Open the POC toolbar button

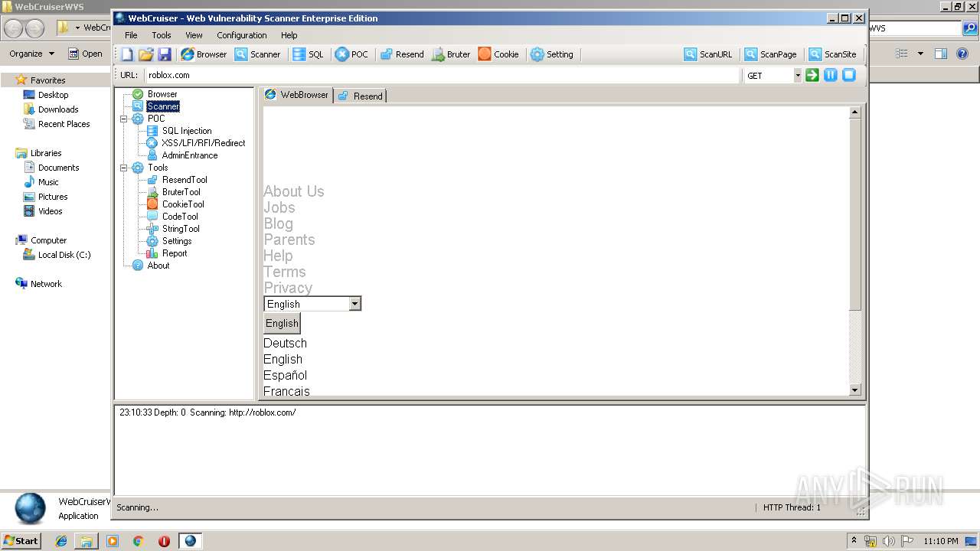[351, 54]
